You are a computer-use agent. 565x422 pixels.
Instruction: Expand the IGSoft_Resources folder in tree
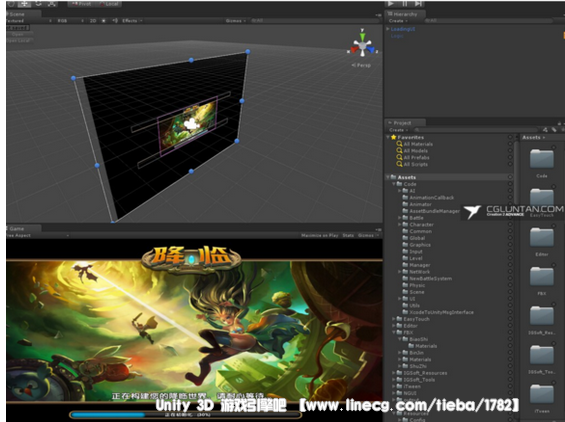coord(393,373)
